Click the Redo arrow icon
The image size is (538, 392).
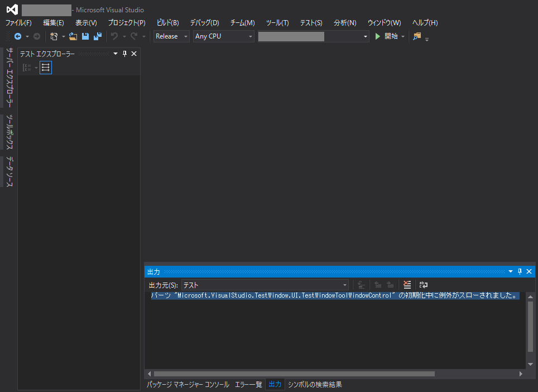tap(134, 36)
